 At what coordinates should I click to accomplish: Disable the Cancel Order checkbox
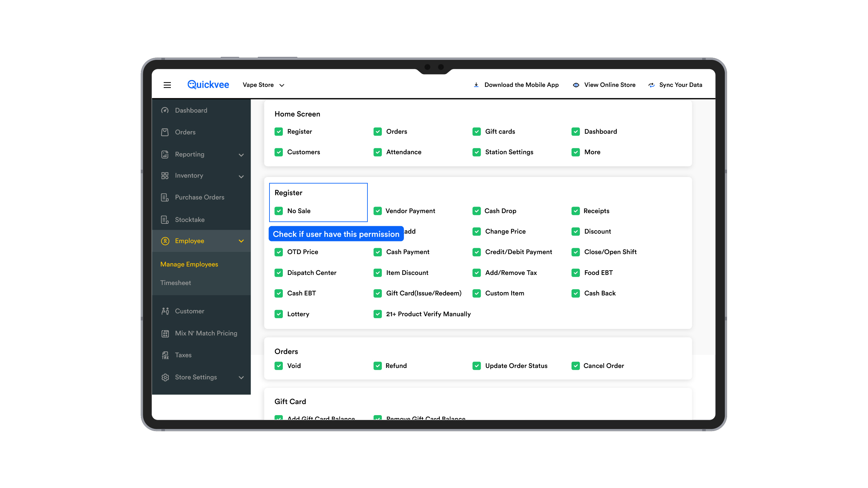tap(575, 366)
